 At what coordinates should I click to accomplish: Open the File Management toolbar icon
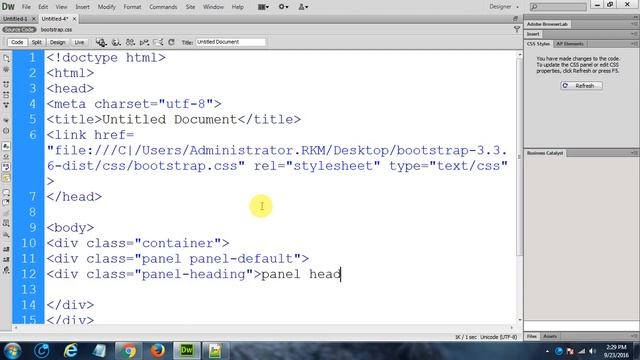pyautogui.click(x=130, y=42)
